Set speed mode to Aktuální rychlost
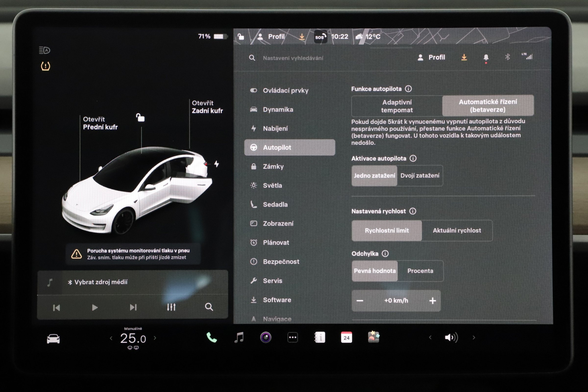Viewport: 588px width, 392px height. point(457,231)
